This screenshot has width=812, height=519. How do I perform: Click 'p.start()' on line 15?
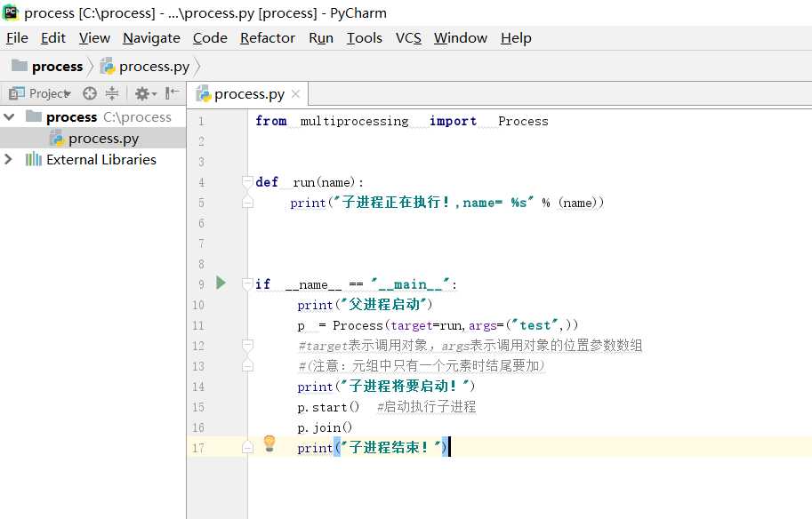click(328, 407)
